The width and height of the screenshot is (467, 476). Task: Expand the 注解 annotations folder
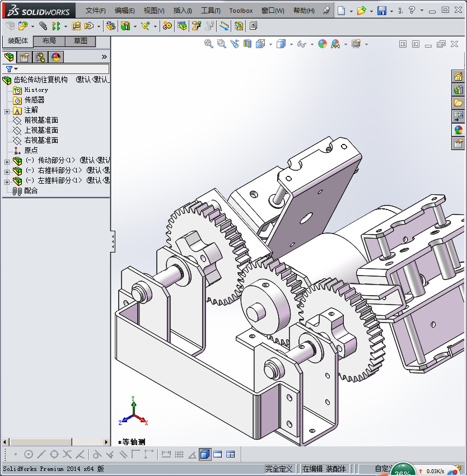(x=7, y=111)
